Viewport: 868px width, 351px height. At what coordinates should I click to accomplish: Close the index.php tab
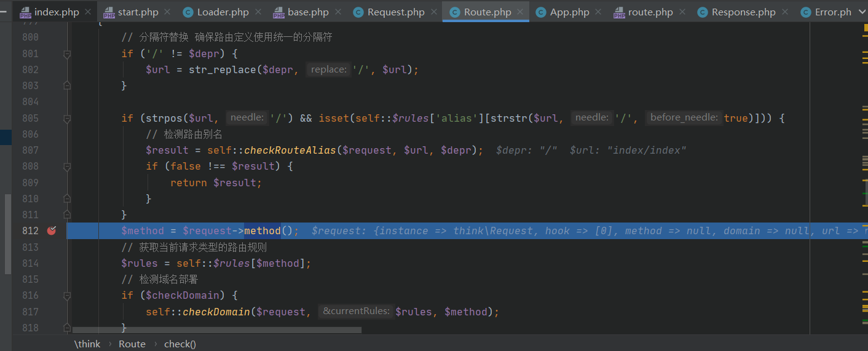click(87, 12)
